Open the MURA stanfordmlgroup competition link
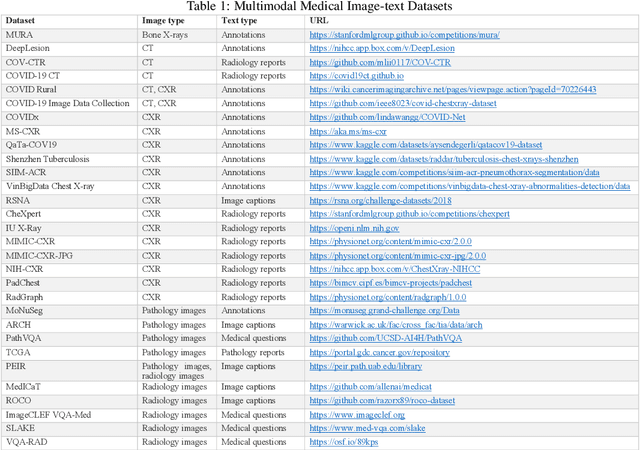 pyautogui.click(x=404, y=35)
